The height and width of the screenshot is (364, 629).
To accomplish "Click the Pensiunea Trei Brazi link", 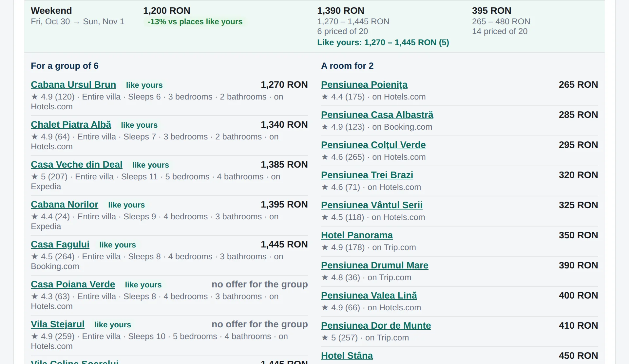I will pyautogui.click(x=367, y=175).
